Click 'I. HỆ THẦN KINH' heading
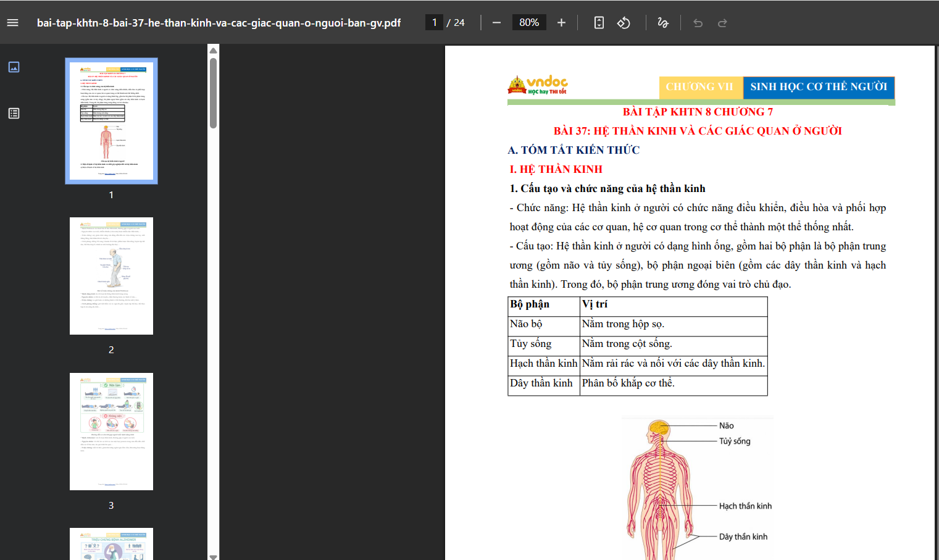 click(556, 169)
